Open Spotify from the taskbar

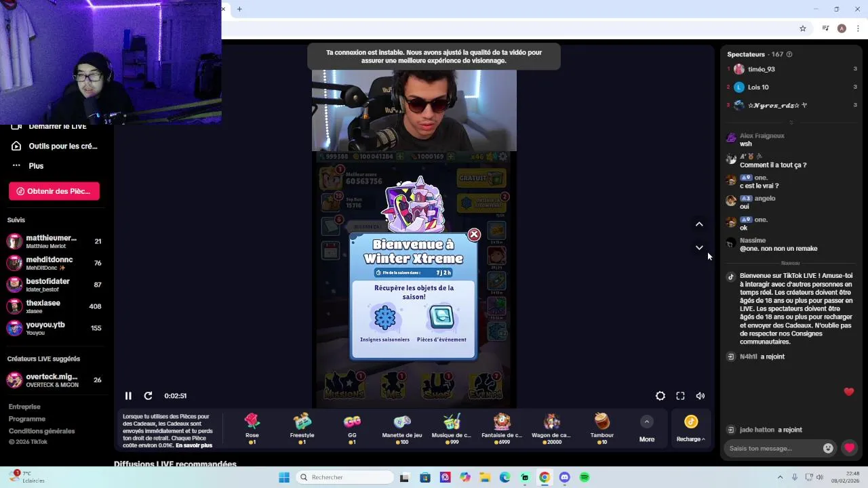585,477
